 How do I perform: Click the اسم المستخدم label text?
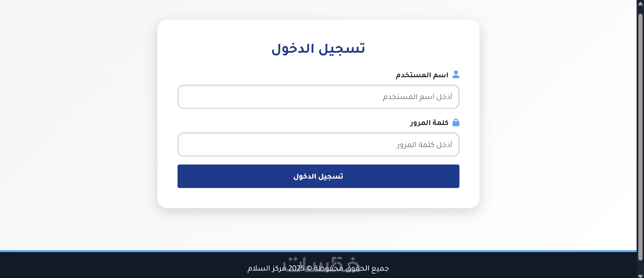tap(422, 75)
